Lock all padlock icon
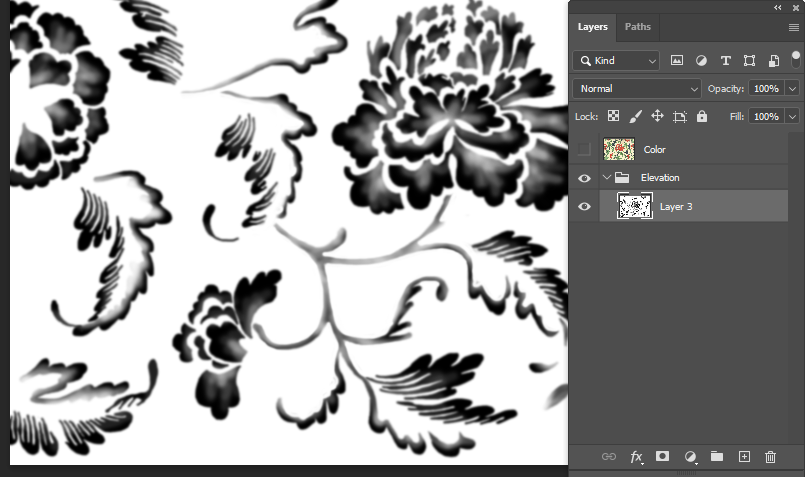 (702, 116)
